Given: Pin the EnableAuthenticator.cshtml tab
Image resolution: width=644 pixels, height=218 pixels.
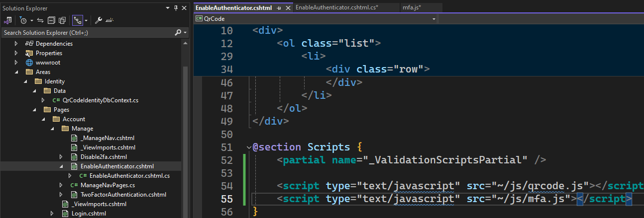Looking at the screenshot, I should pos(279,8).
